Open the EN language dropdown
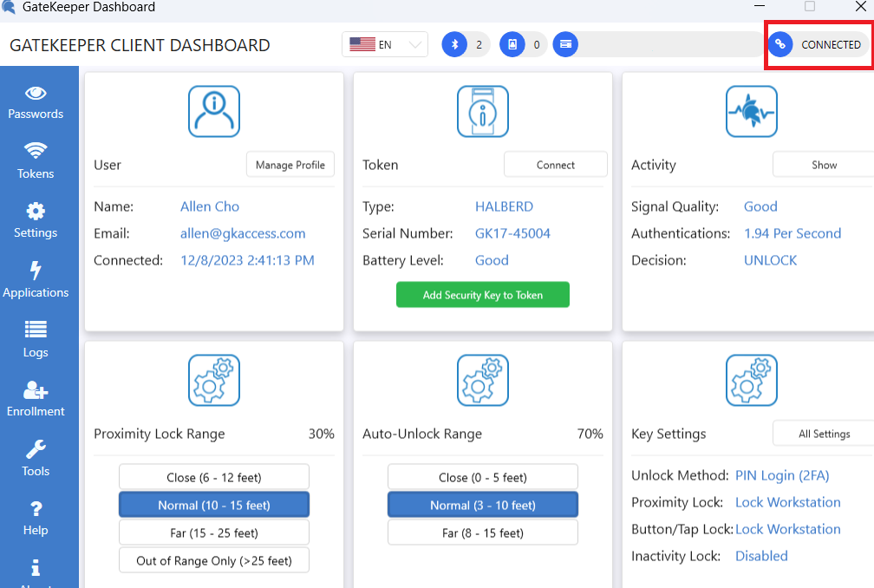The image size is (874, 588). point(384,43)
